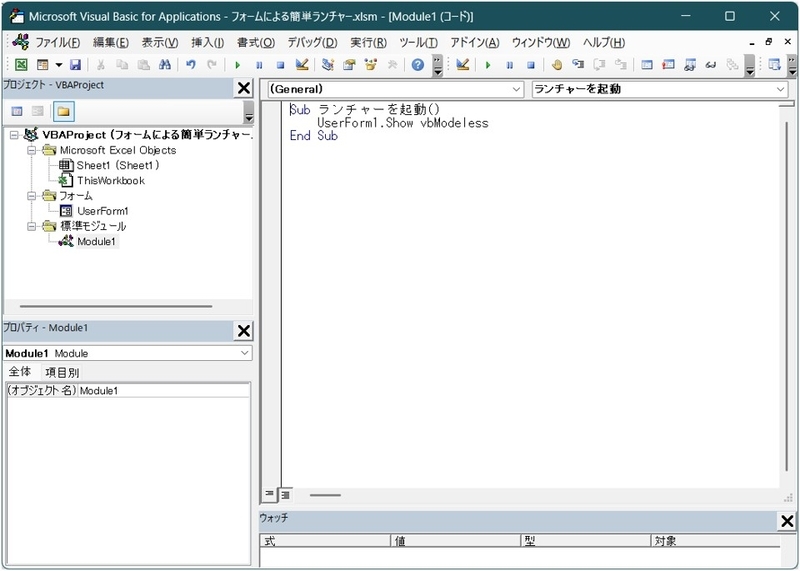Close the ウォッチ panel
The width and height of the screenshot is (800, 571).
click(x=787, y=521)
